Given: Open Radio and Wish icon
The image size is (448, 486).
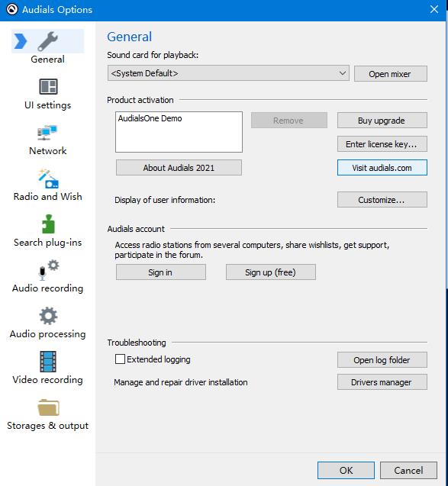Looking at the screenshot, I should [48, 179].
